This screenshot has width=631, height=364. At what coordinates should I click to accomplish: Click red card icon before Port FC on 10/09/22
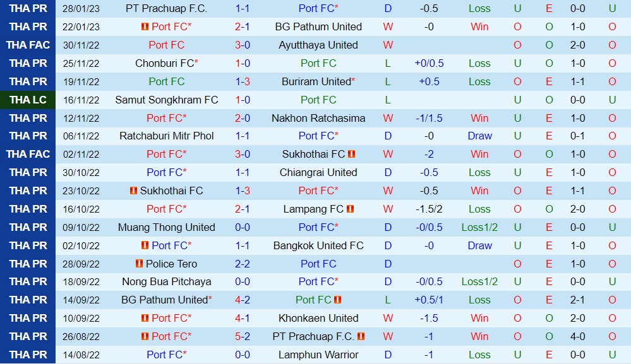(x=145, y=318)
